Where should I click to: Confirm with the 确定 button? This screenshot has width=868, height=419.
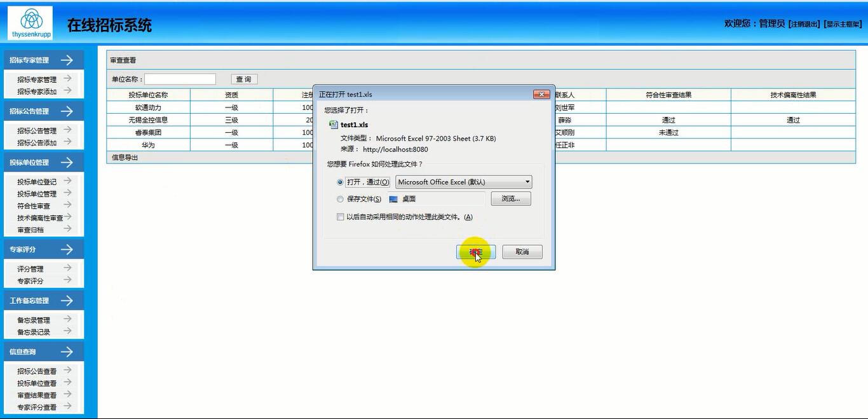(476, 252)
